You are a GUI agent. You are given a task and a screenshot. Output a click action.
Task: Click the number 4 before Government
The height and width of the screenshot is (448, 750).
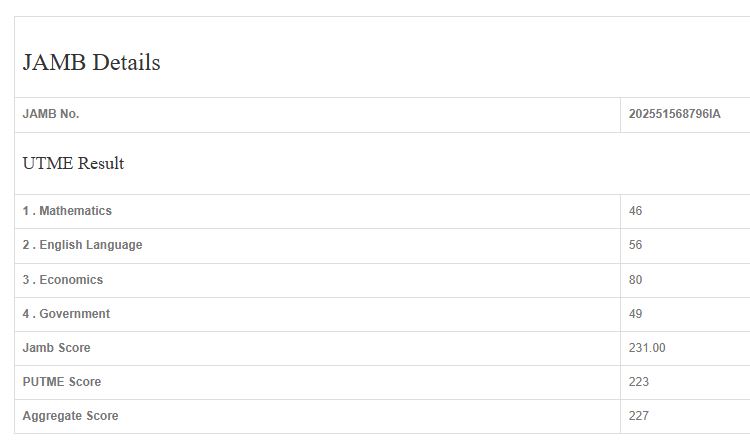click(x=27, y=314)
